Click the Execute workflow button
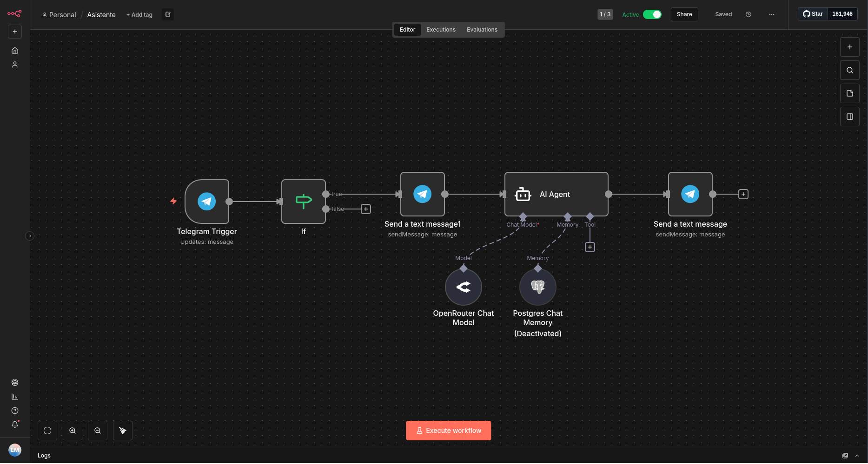The image size is (868, 464). (448, 431)
